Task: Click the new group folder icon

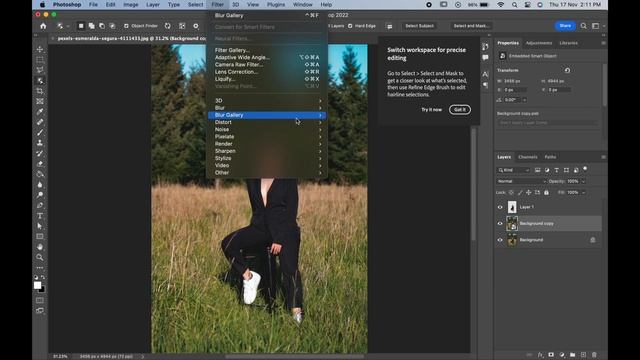Action: tap(573, 355)
